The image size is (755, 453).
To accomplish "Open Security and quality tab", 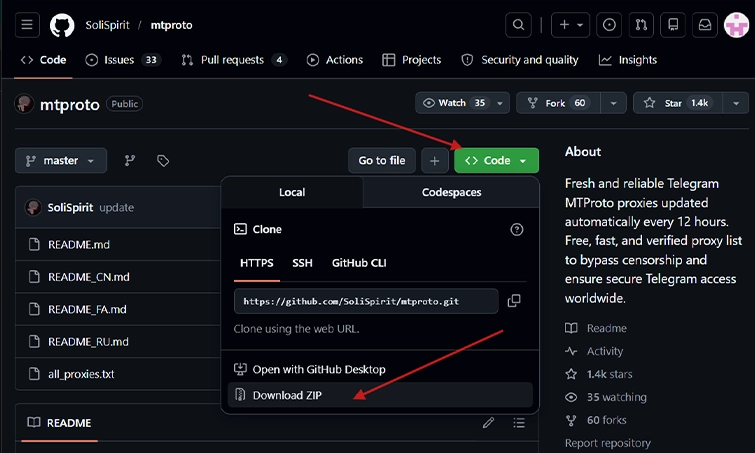I will pos(520,60).
